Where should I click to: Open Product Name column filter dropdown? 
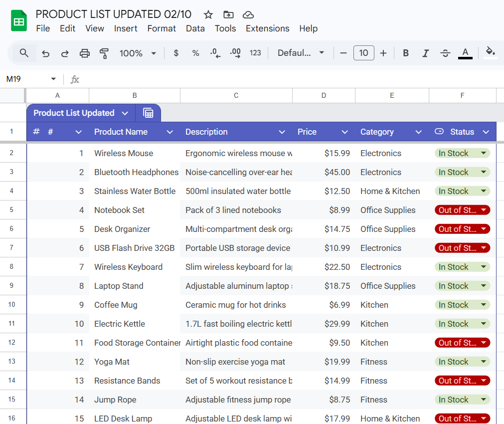click(x=169, y=132)
